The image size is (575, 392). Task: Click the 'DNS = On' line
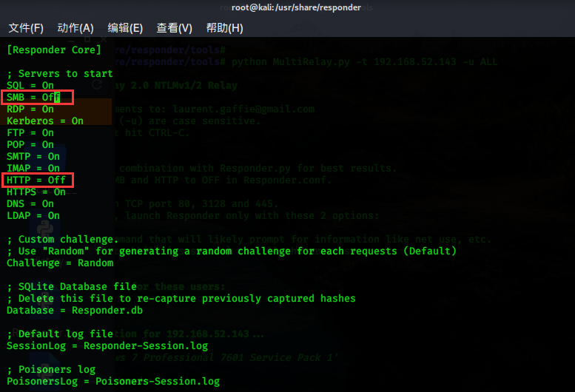tap(30, 203)
